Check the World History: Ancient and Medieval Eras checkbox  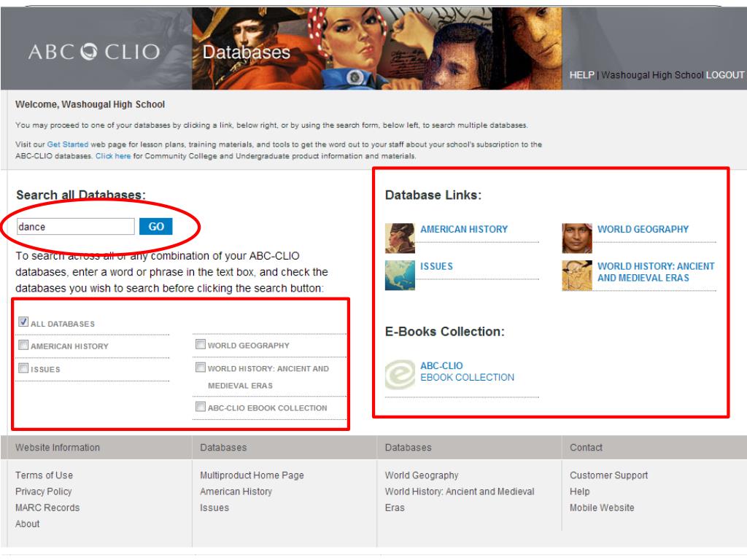click(x=201, y=367)
